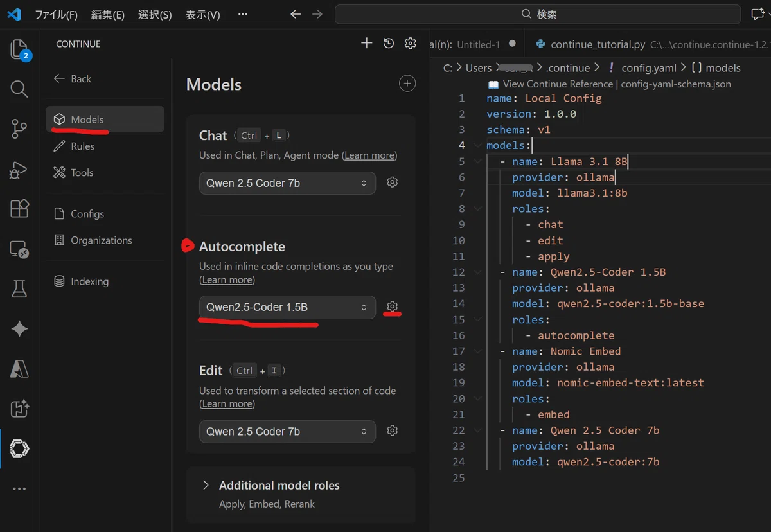Open the Continue extension icon in activity bar

click(19, 449)
